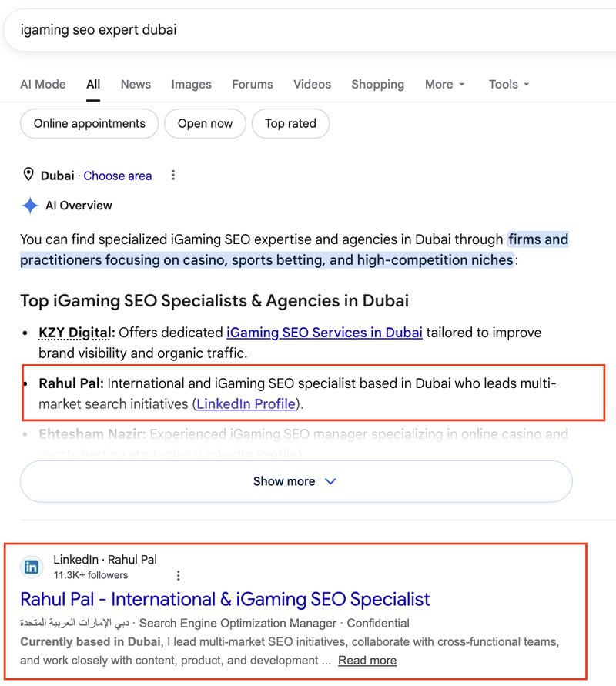Screen dimensions: 616x686
Task: Switch to Forums tab
Action: pos(253,85)
